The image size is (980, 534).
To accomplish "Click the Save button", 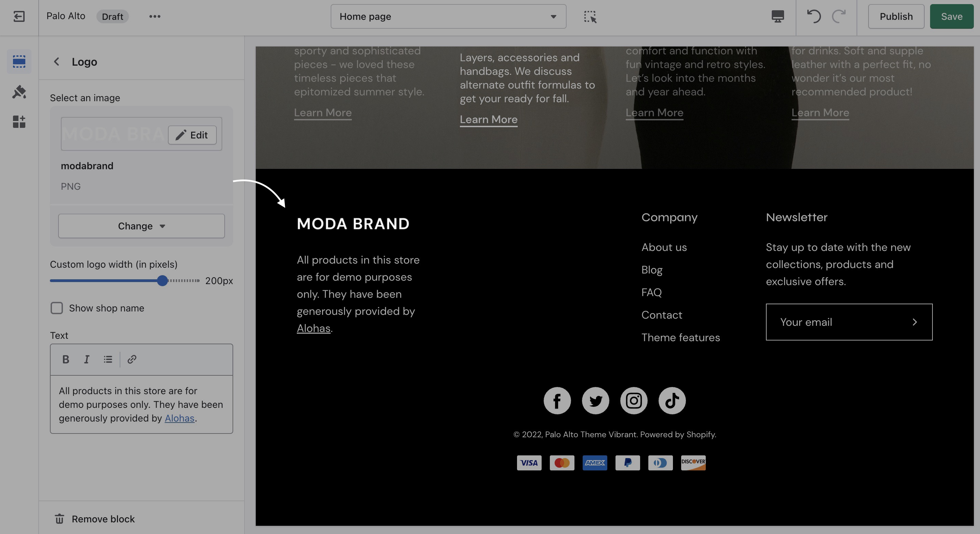I will 951,16.
